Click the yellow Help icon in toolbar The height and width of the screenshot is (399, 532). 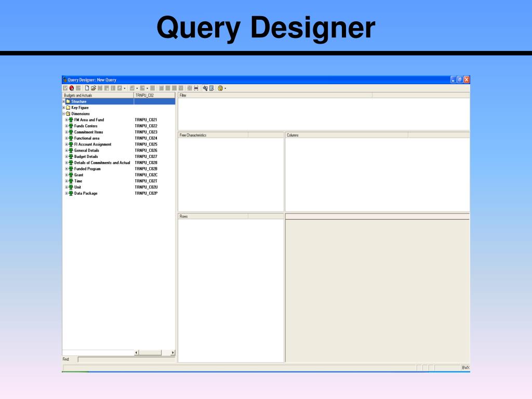[220, 88]
